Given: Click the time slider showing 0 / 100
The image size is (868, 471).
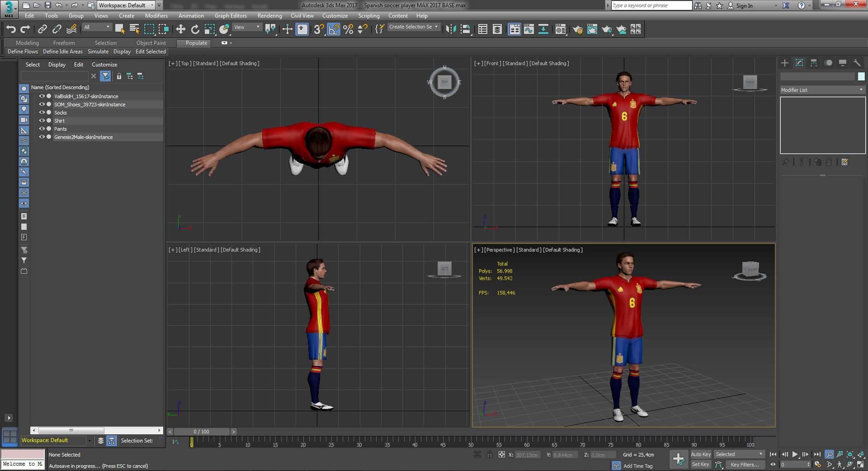Looking at the screenshot, I should click(201, 432).
